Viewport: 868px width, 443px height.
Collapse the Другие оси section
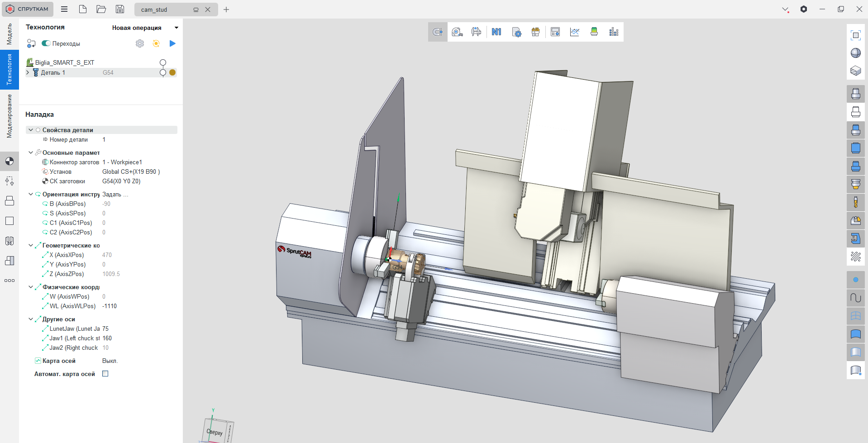tap(31, 319)
